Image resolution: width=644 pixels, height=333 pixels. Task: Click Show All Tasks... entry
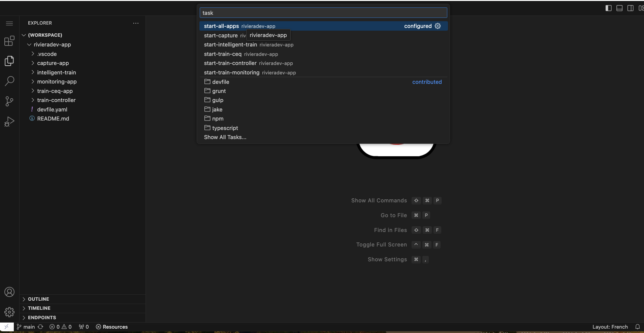pos(225,137)
